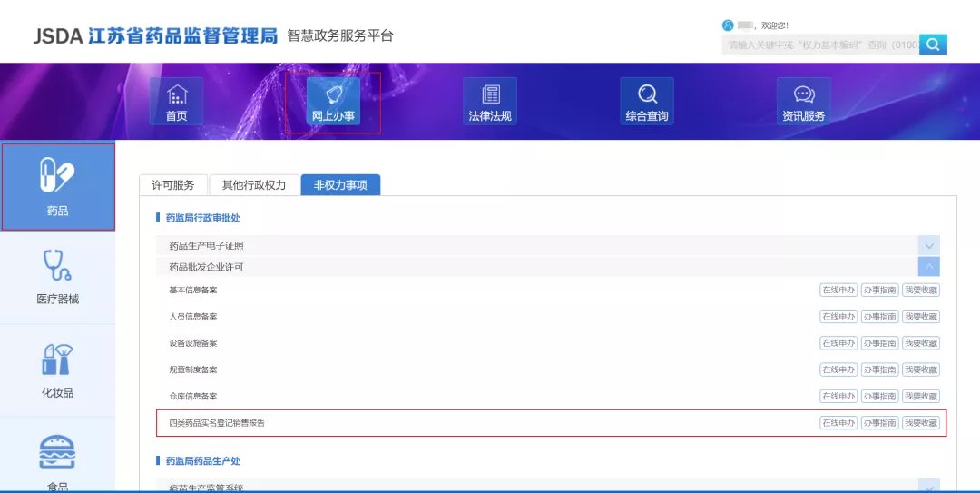980x493 pixels.
Task: Select the 四类药品实名登记销售报告 item text
Action: tap(217, 423)
